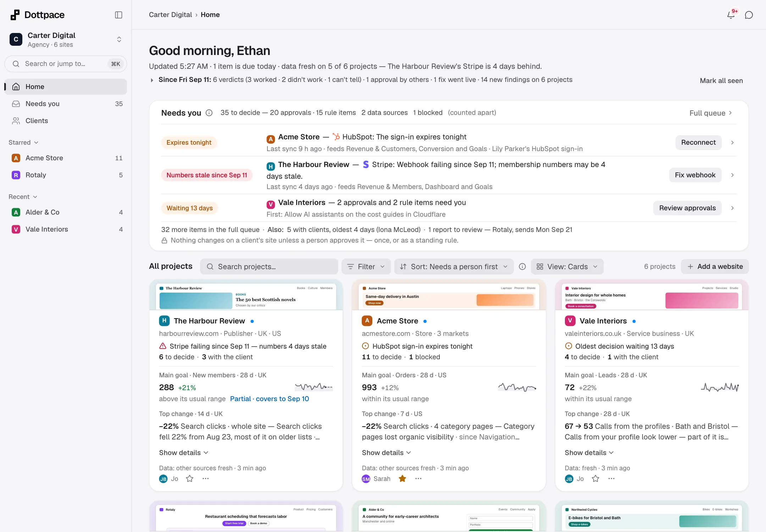Click the Review approvals button
The height and width of the screenshot is (532, 766).
[x=687, y=208]
